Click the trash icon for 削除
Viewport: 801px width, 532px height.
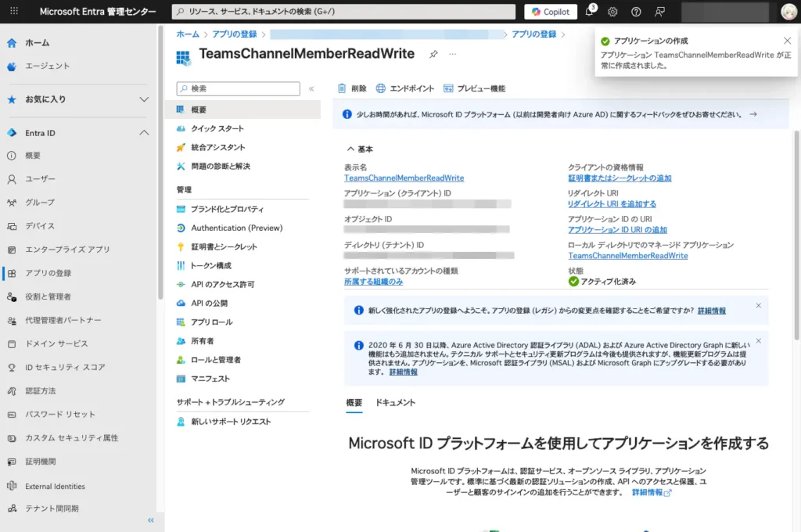pyautogui.click(x=342, y=88)
